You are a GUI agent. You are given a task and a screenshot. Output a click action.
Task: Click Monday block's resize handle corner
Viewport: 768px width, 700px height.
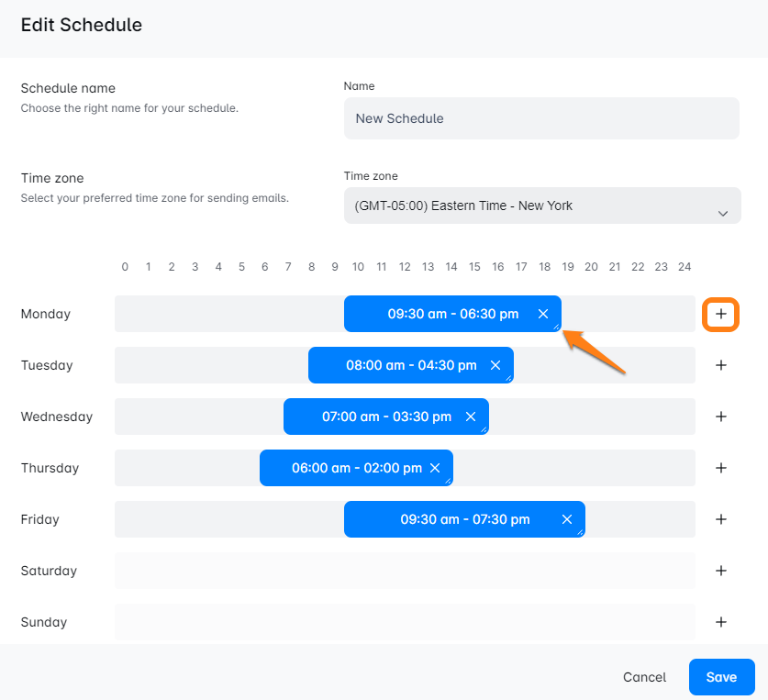pyautogui.click(x=556, y=327)
